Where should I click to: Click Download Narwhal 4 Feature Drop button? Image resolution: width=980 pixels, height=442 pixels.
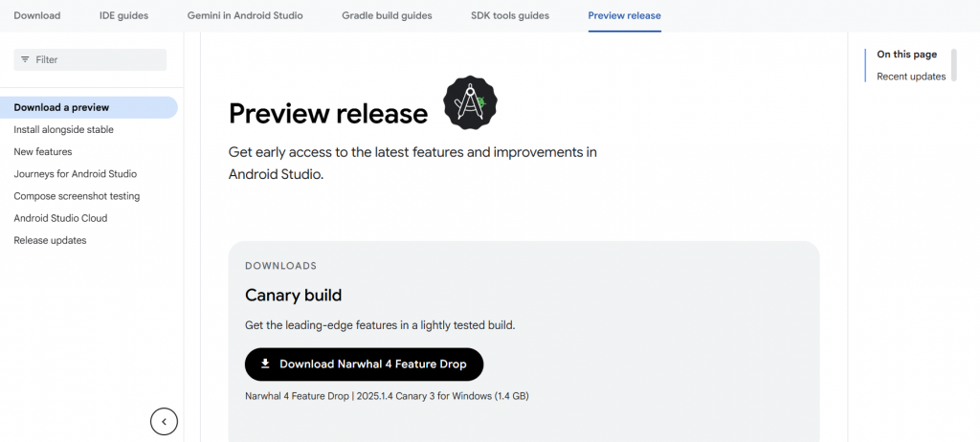coord(364,364)
